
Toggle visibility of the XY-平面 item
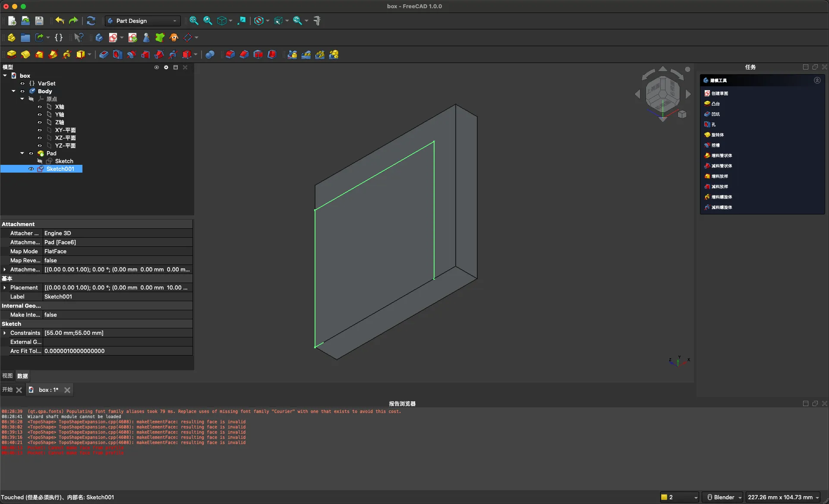pos(40,130)
